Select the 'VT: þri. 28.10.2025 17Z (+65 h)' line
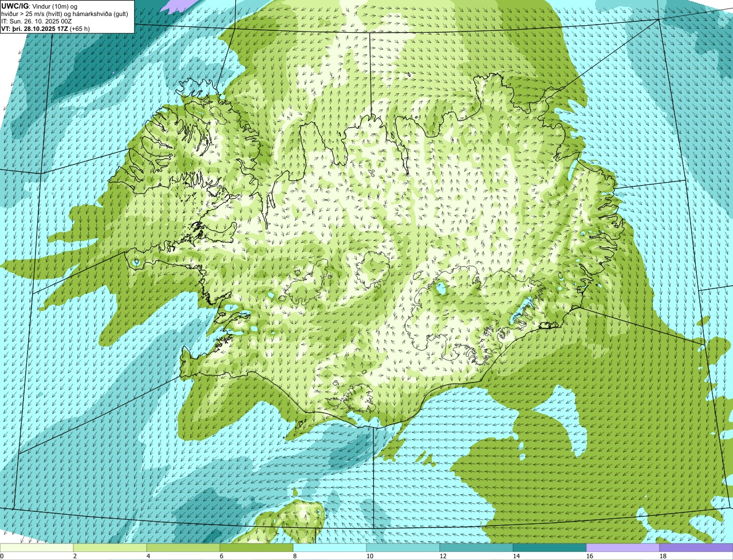 pyautogui.click(x=45, y=29)
